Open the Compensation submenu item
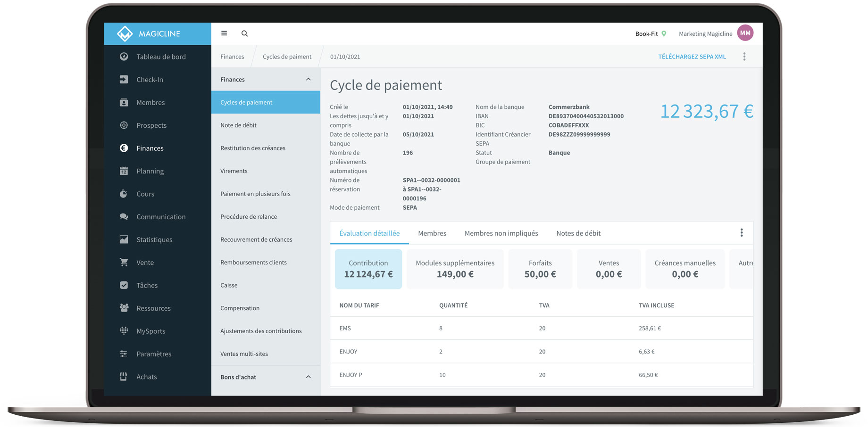868x427 pixels. tap(266, 308)
